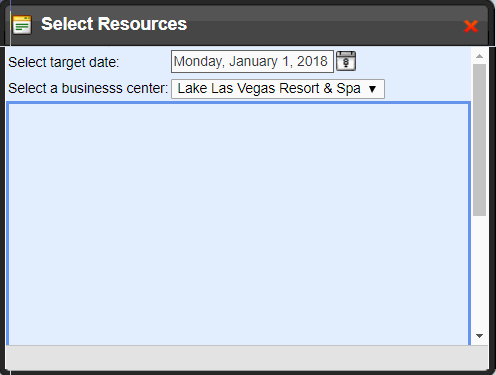Click the gray footer bar of the dialog
496x375 pixels.
tap(247, 357)
